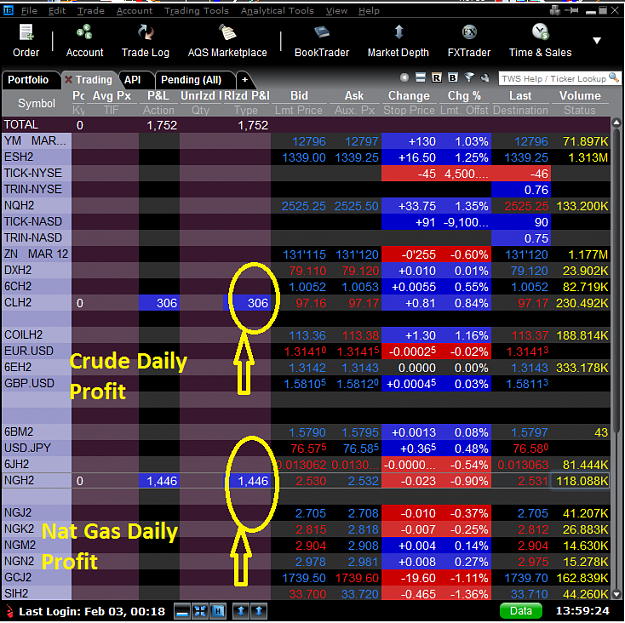Click the TOTAL row label
The height and width of the screenshot is (623, 625).
point(21,125)
